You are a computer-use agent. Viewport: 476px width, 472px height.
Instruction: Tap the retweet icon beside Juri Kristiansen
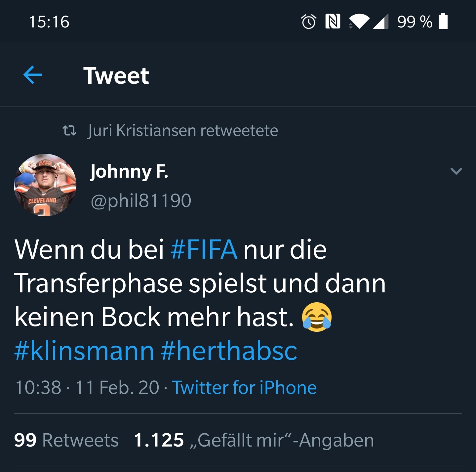point(69,131)
